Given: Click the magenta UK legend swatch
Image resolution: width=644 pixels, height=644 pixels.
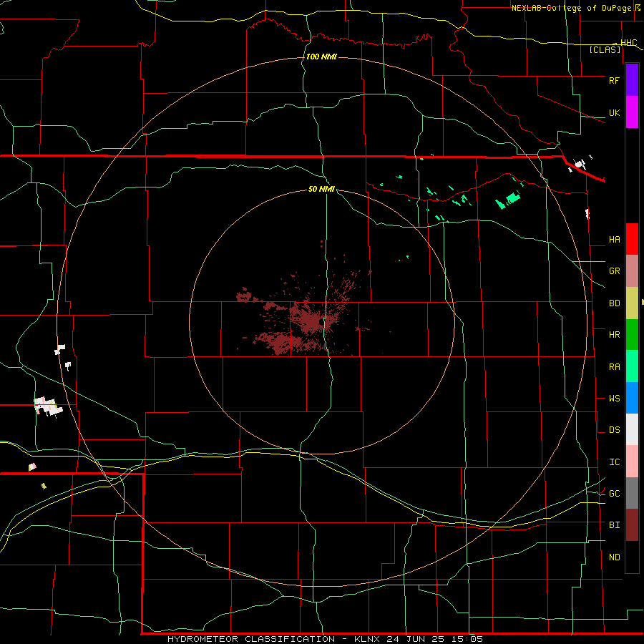Looking at the screenshot, I should point(632,112).
